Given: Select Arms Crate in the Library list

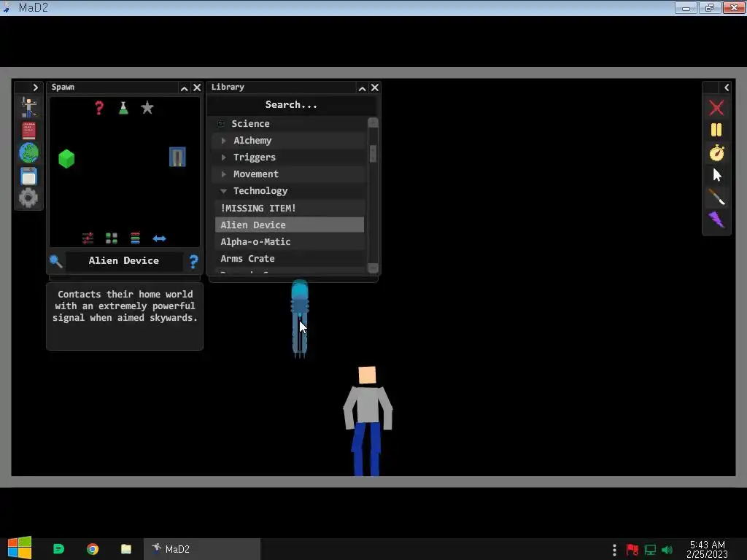Looking at the screenshot, I should 290,259.
